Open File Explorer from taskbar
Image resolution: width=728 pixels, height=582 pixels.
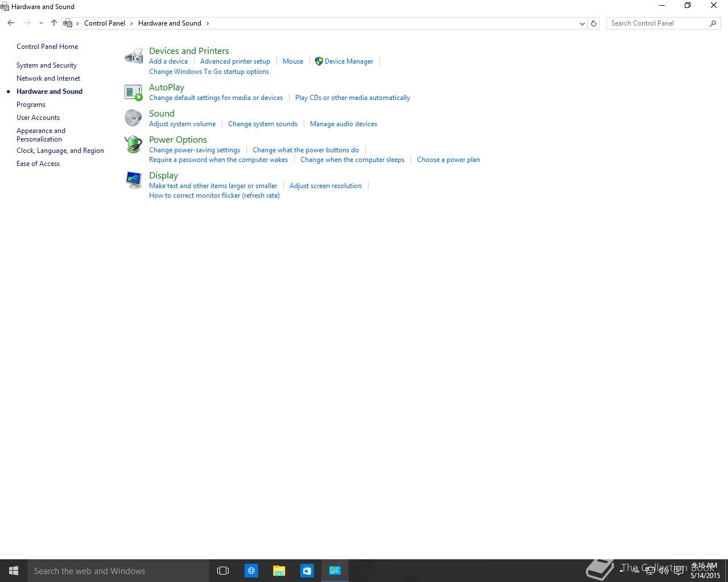(279, 571)
